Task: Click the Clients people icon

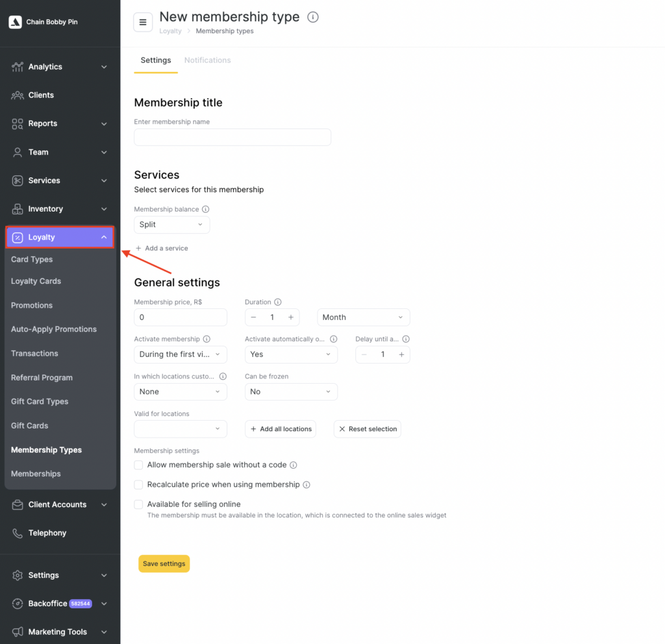Action: [18, 95]
